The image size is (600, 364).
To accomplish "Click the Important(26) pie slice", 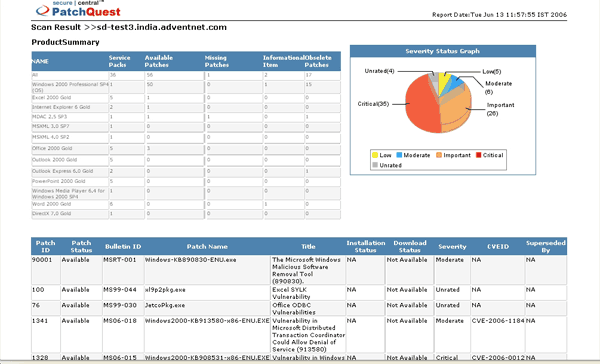I will (455, 111).
